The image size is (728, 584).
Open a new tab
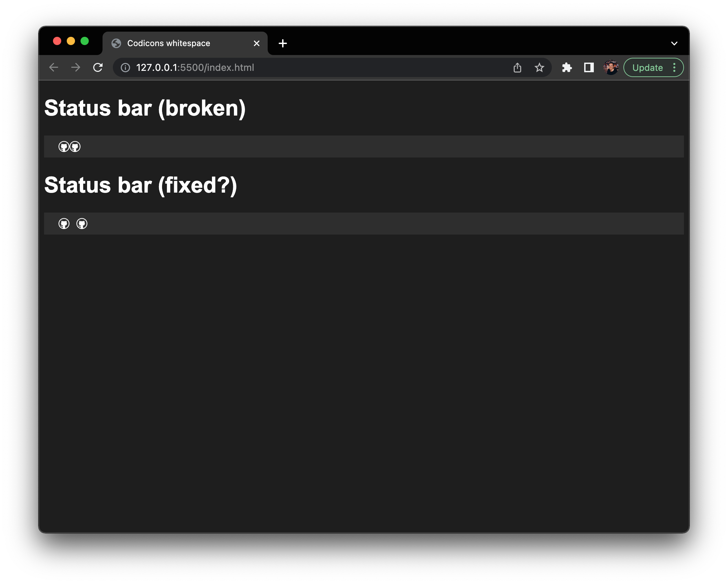click(x=283, y=44)
